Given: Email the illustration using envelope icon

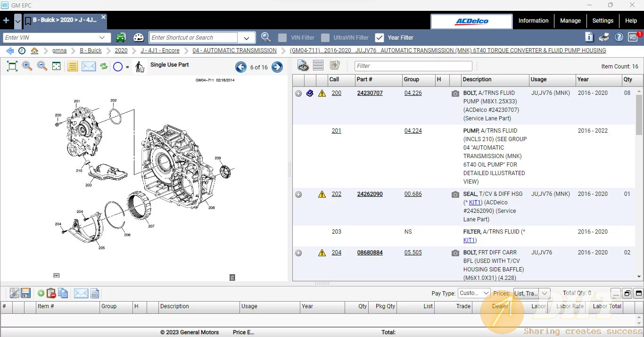Looking at the screenshot, I should 89,67.
